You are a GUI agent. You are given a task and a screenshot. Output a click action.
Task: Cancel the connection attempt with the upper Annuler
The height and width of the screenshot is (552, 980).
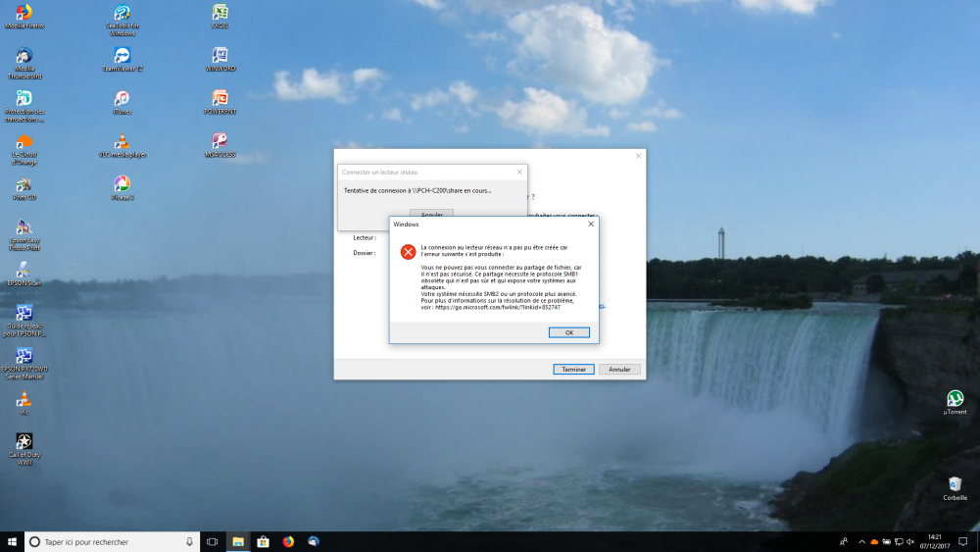point(431,213)
